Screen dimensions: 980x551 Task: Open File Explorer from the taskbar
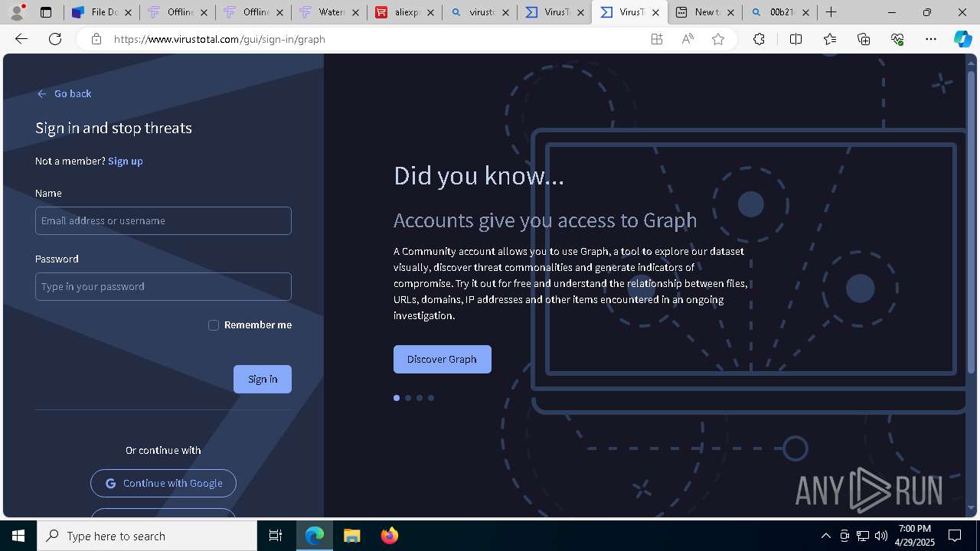(x=351, y=536)
